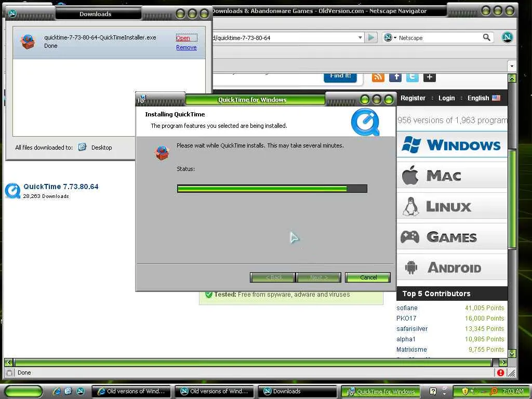Click the horizontal scrollbar right arrow

pyautogui.click(x=503, y=362)
